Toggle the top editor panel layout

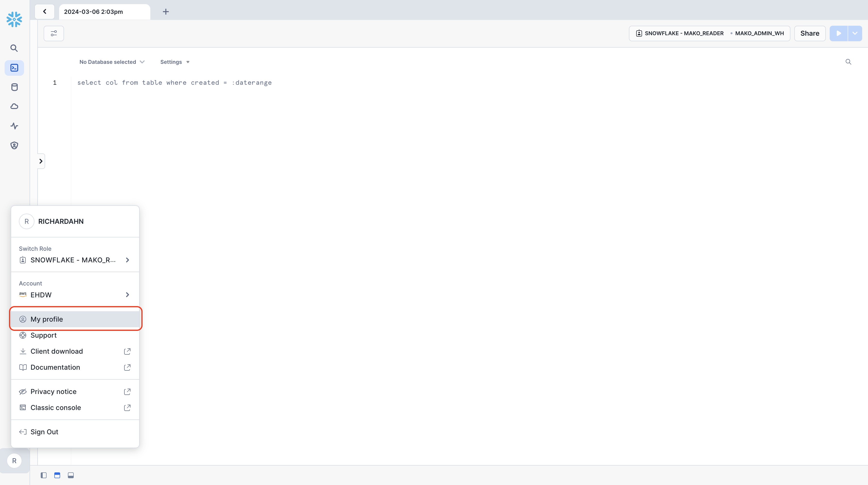(57, 475)
